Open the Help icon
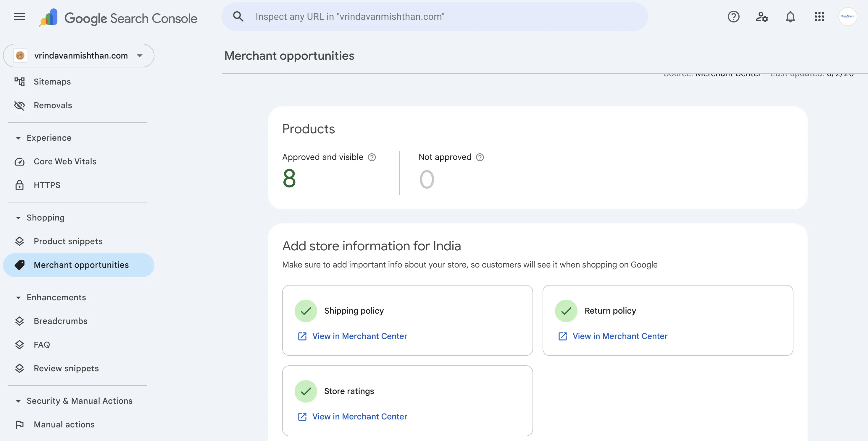This screenshot has width=868, height=441. pos(733,17)
